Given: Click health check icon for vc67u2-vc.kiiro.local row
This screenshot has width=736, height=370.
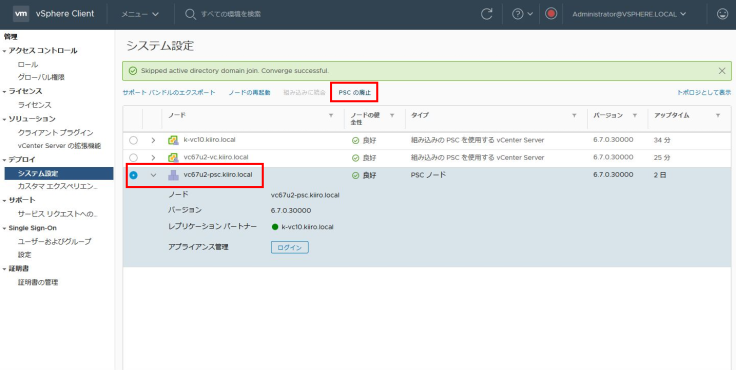Looking at the screenshot, I should pos(355,158).
